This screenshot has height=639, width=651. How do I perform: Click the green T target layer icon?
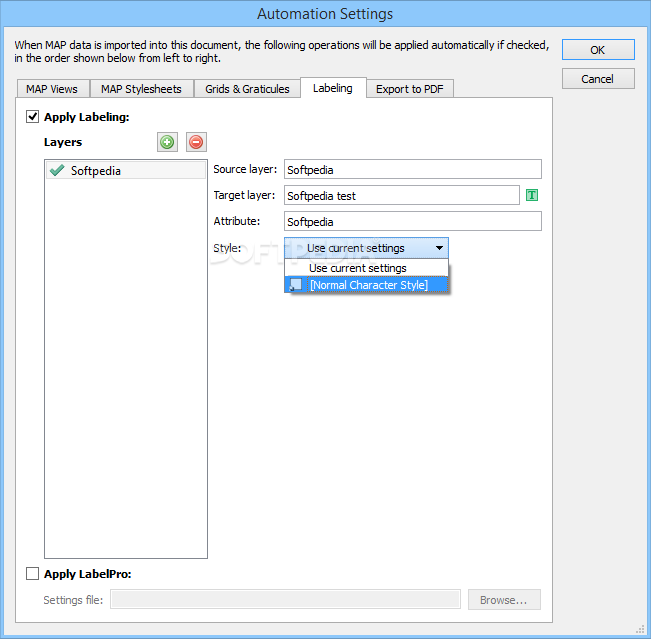coord(532,195)
